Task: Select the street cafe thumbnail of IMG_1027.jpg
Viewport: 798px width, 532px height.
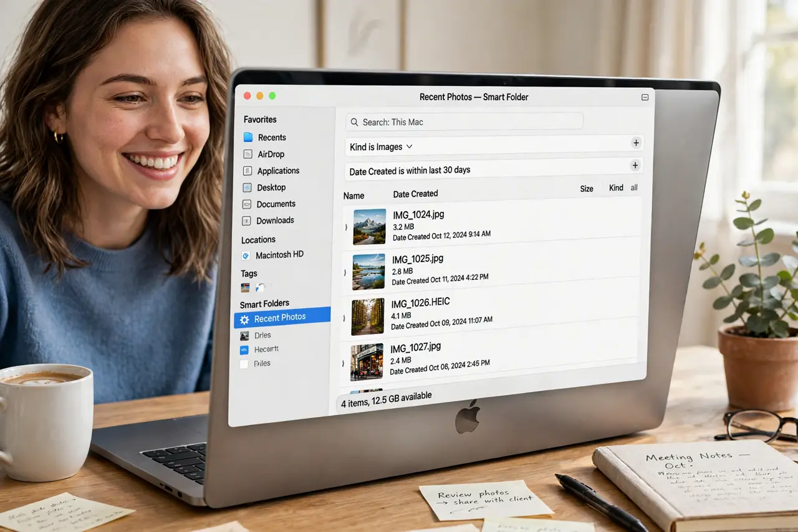Action: [x=367, y=362]
